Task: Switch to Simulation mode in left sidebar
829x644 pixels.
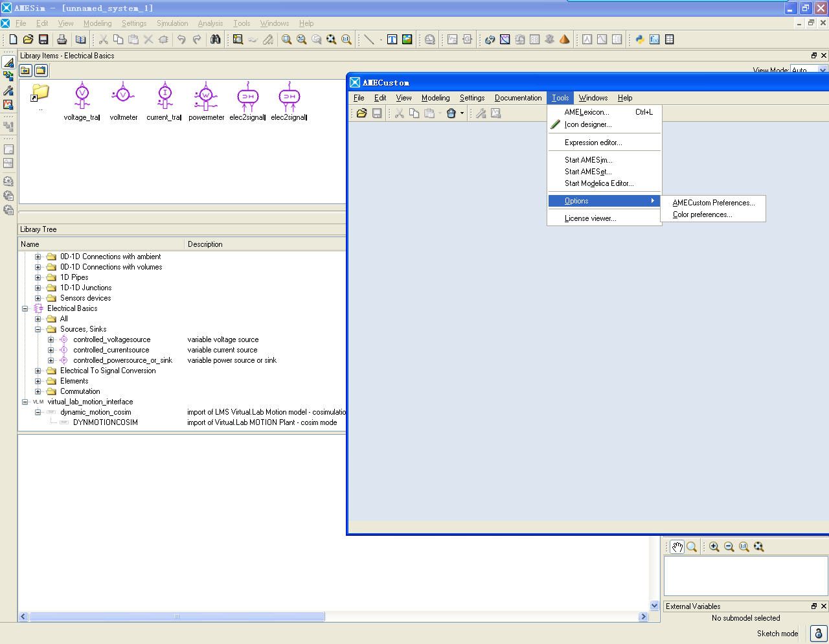Action: tap(8, 104)
